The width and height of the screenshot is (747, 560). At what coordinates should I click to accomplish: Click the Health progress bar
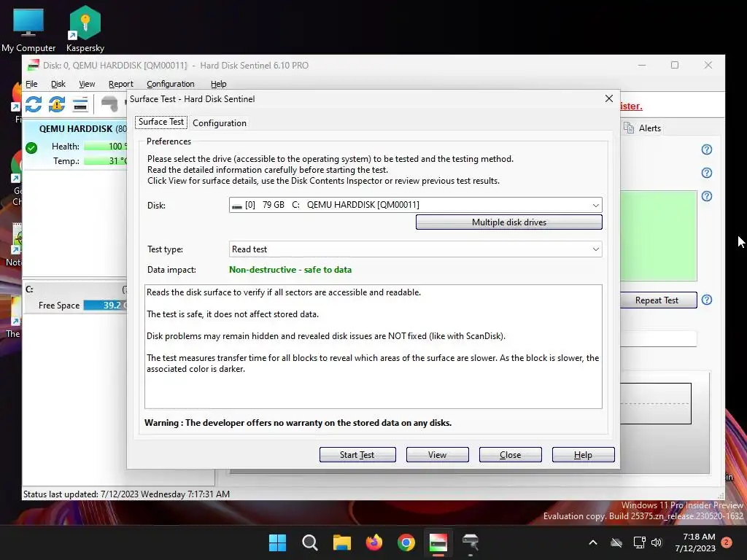point(105,146)
